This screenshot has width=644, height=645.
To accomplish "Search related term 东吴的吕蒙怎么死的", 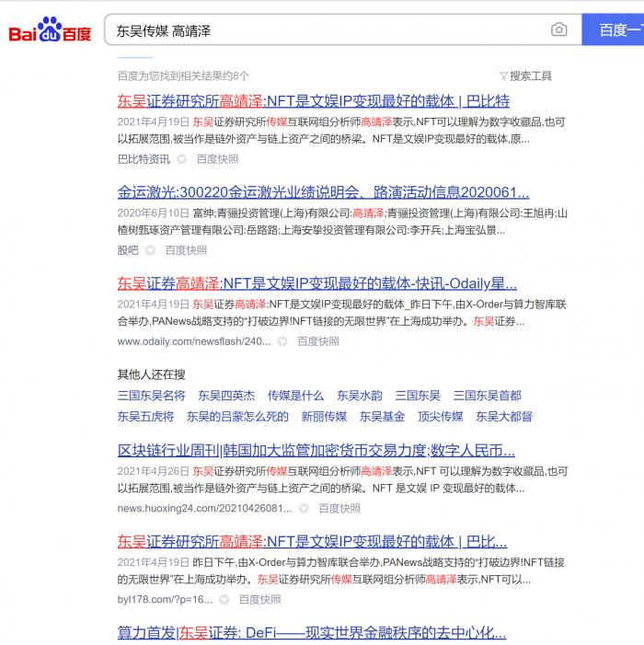I will point(237,416).
